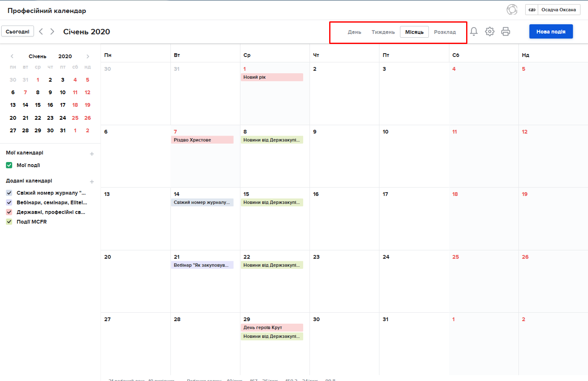Print the calendar using printer icon
Image resolution: width=588 pixels, height=381 pixels.
point(505,31)
